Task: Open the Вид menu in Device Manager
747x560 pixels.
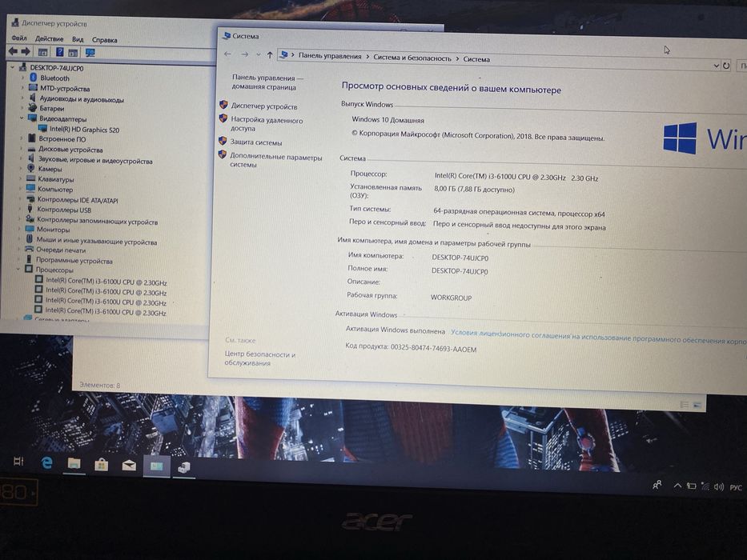Action: click(78, 39)
